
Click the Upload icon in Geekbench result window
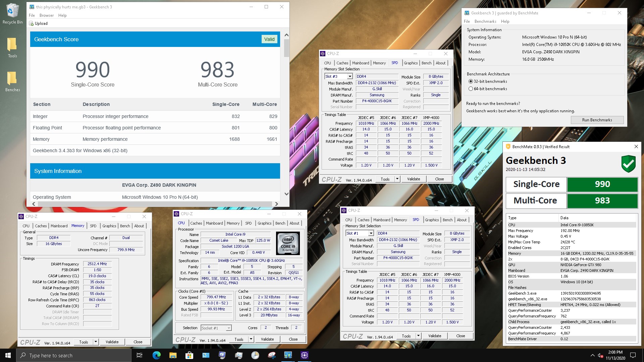tap(32, 23)
